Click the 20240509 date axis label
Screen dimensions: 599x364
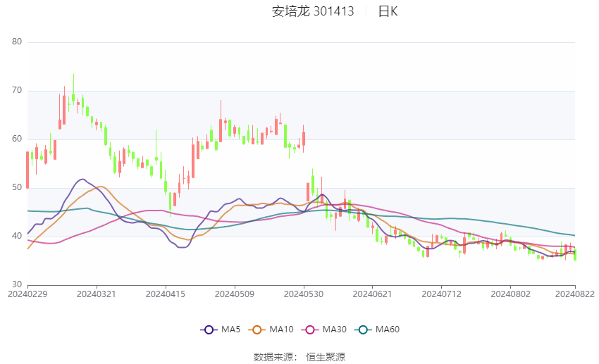tap(235, 294)
